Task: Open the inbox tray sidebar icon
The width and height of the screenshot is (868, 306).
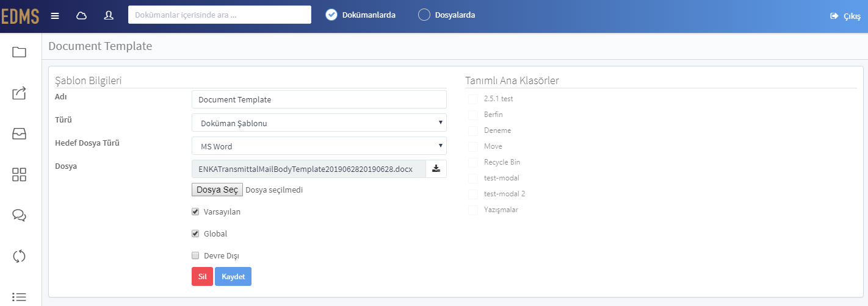Action: (19, 134)
